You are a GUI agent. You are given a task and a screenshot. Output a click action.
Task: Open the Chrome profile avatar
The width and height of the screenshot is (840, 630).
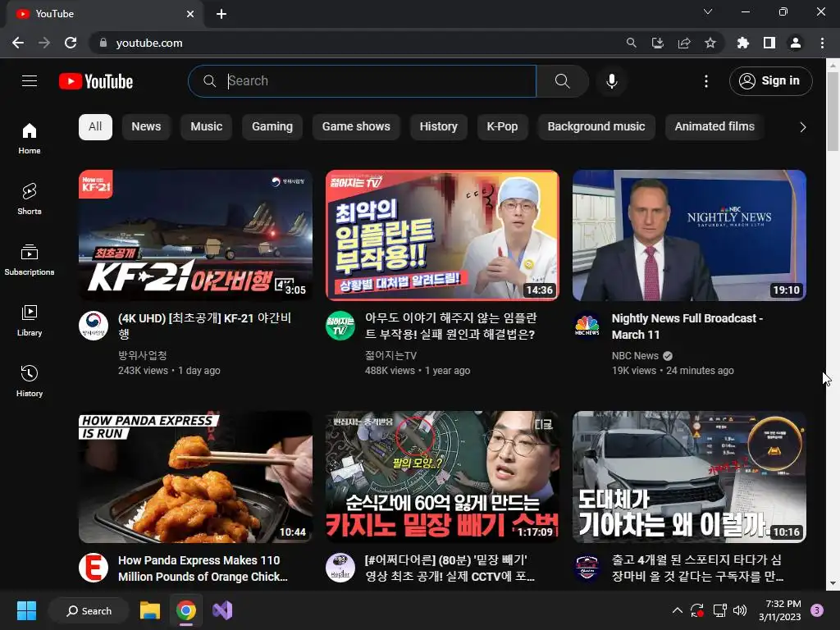tap(796, 43)
